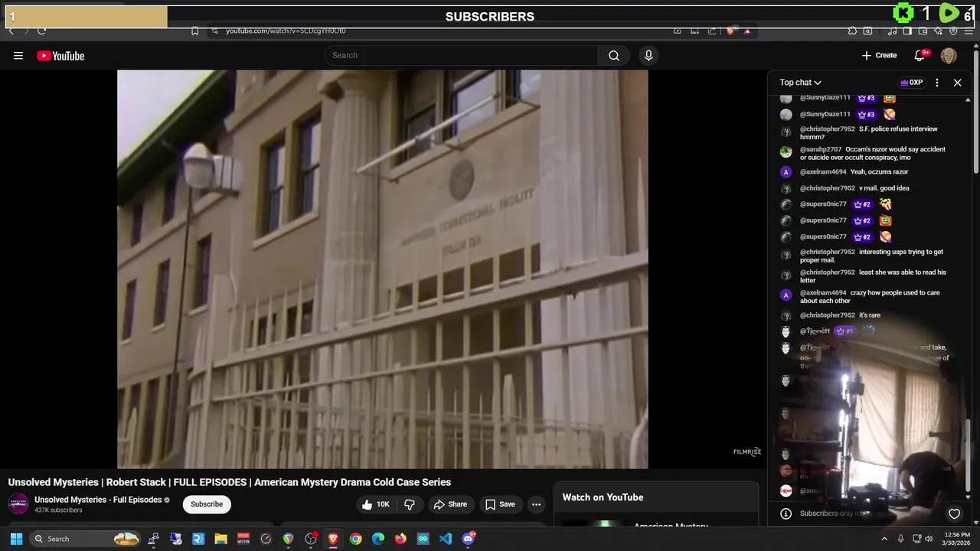
Task: Dislike the video with thumbs down
Action: [x=410, y=504]
